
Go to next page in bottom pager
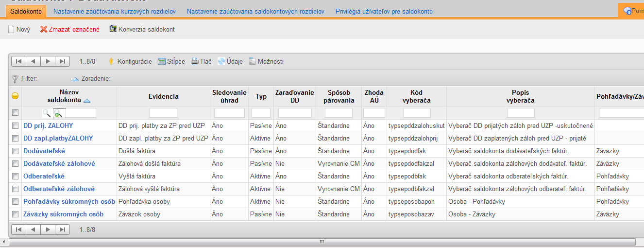click(x=48, y=229)
